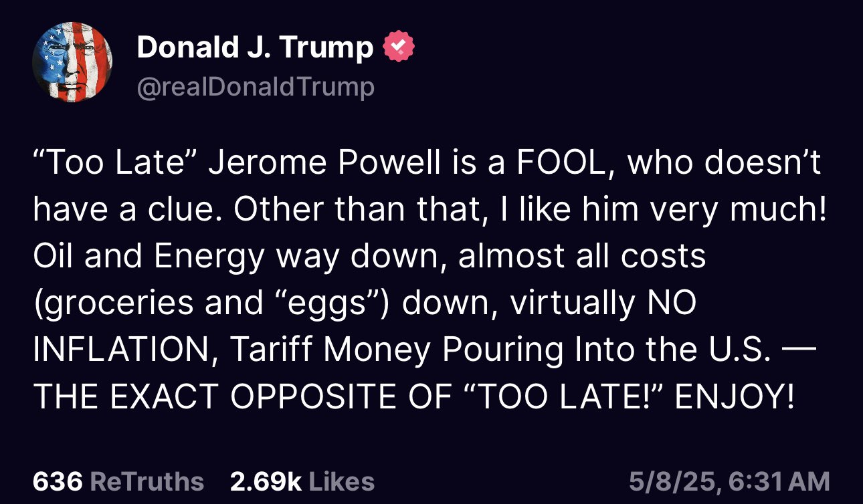Screen dimensions: 863x504
Task: Open the Donald J. Trump display name
Action: (255, 47)
